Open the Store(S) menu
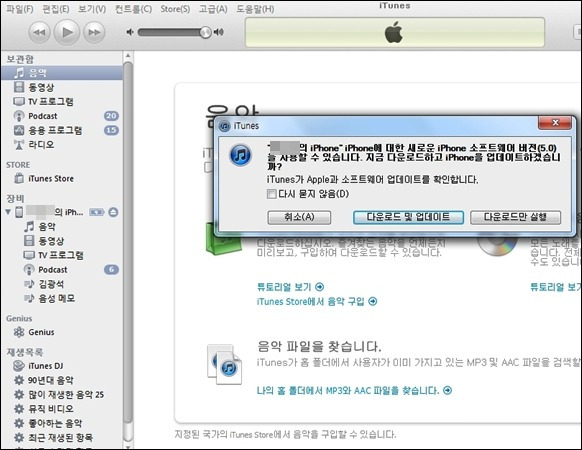Screen dimensions: 582x450 coord(175,9)
